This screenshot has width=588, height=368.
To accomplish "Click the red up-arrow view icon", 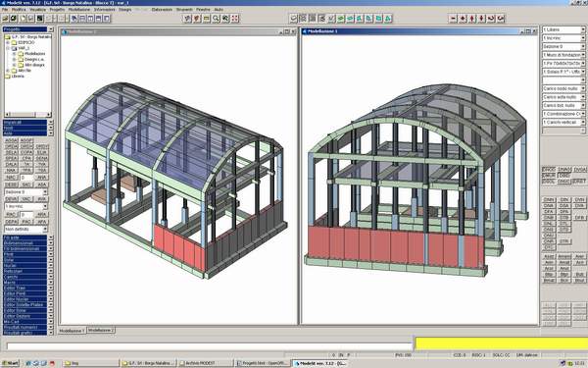I will pos(472,18).
